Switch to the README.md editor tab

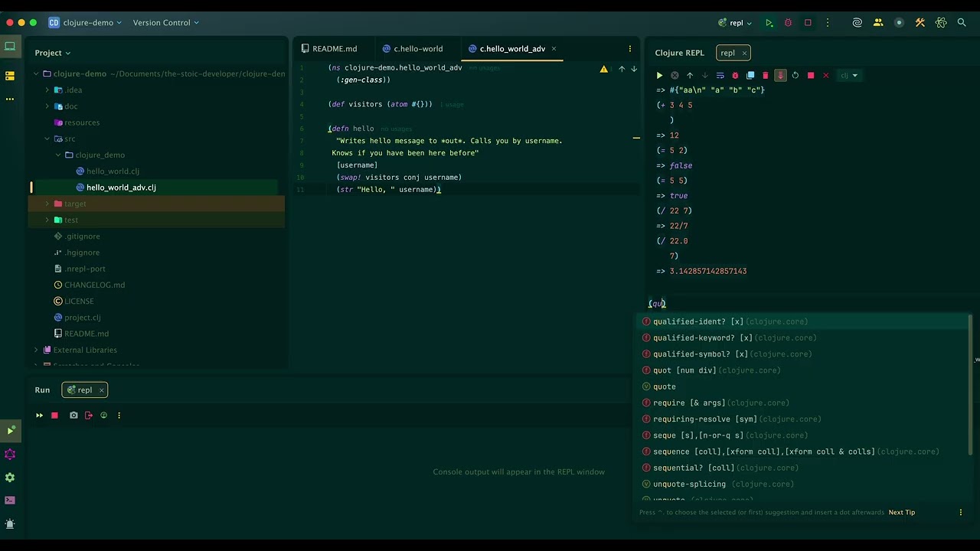click(328, 49)
